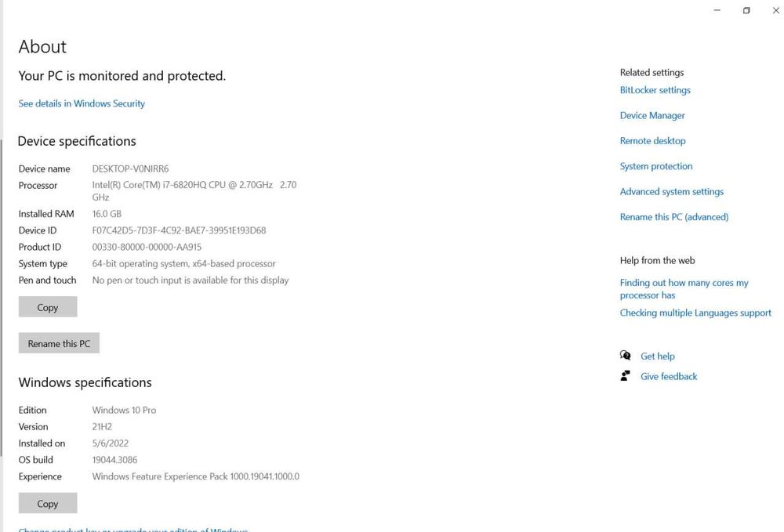
Task: Copy the device specifications
Action: click(x=48, y=307)
